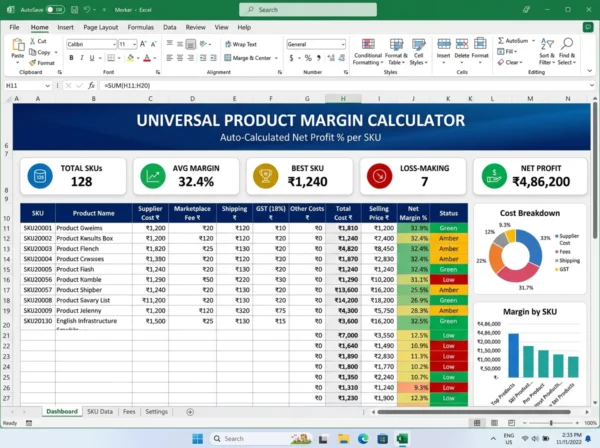Screen dimensions: 600x448
Task: Click the Bold formatting icon
Action: tap(71, 58)
